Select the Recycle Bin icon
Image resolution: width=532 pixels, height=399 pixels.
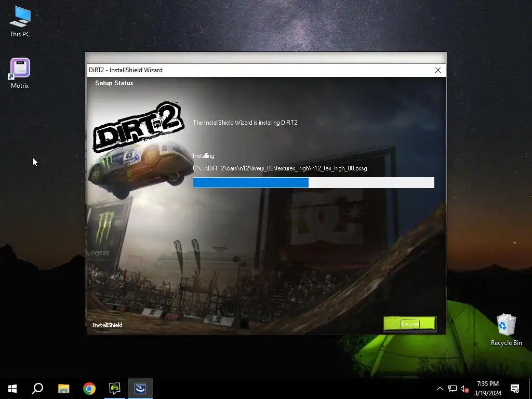pos(506,330)
